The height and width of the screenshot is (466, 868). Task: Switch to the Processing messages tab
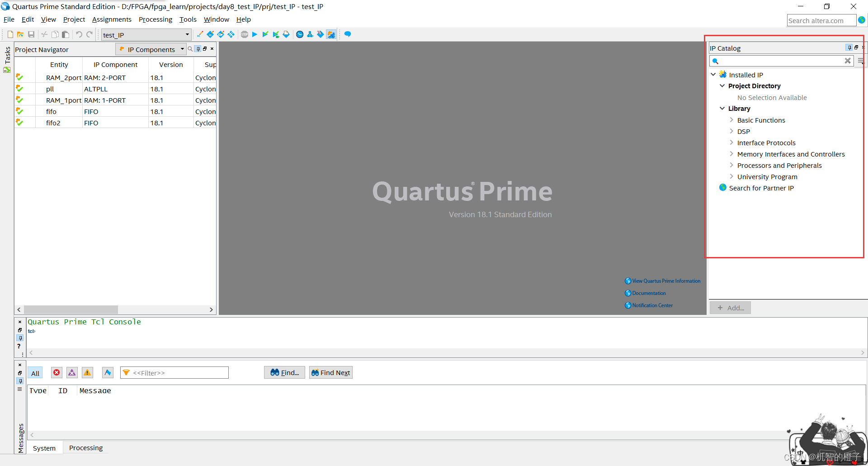click(86, 448)
